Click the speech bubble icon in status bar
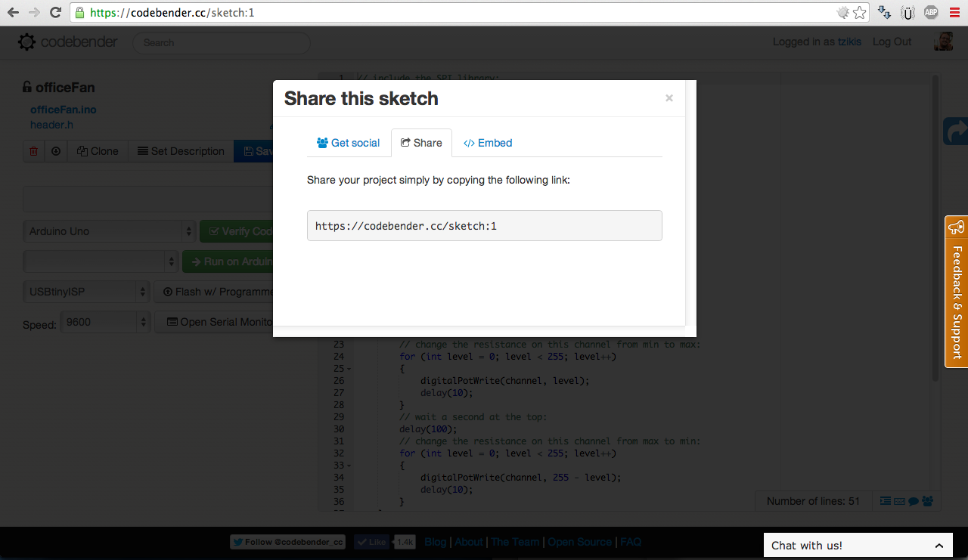Image resolution: width=968 pixels, height=560 pixels. tap(913, 501)
